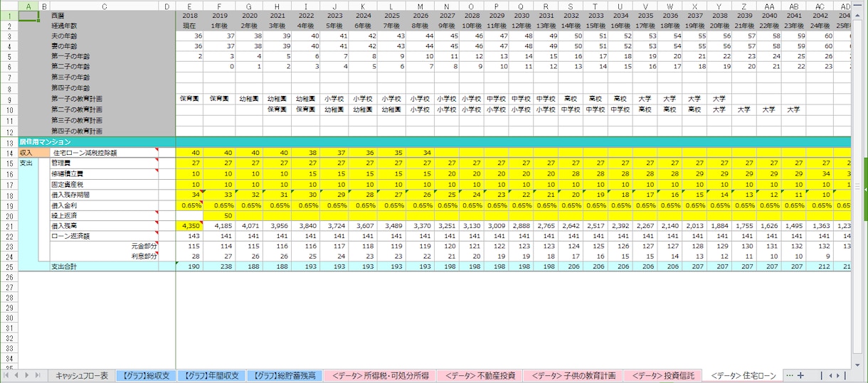The width and height of the screenshot is (868, 383).
Task: Select column A header
Action: 28,6
